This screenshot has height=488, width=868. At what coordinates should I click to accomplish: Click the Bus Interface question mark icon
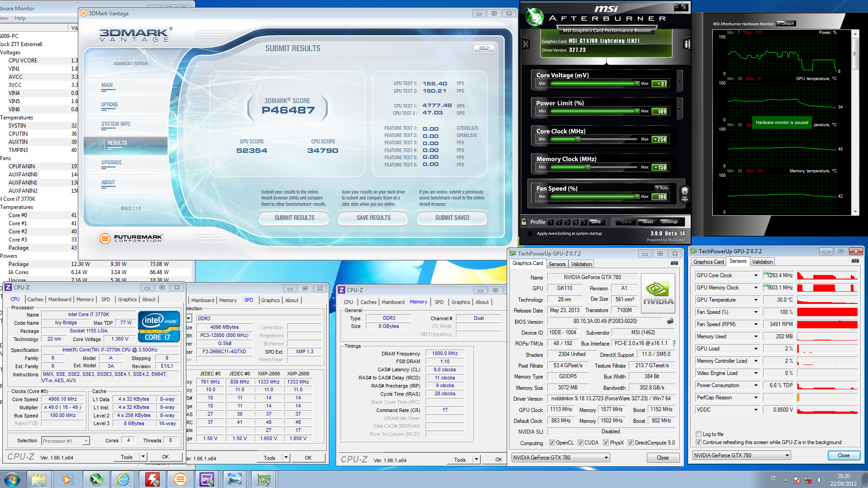(674, 343)
